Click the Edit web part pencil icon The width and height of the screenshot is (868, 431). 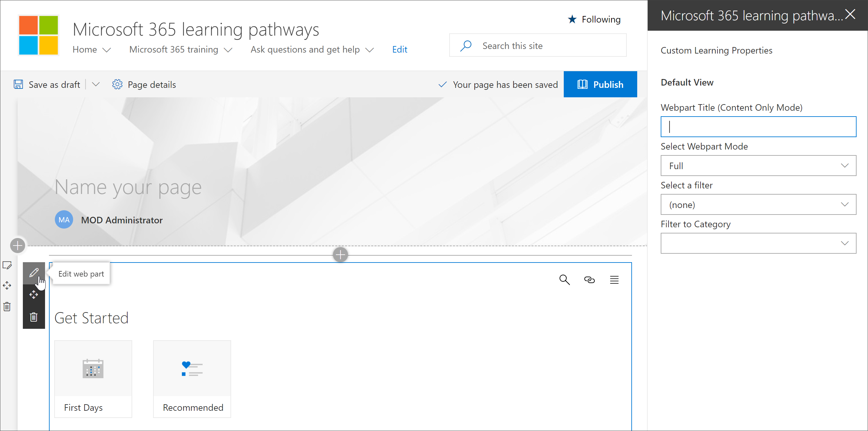(x=34, y=273)
